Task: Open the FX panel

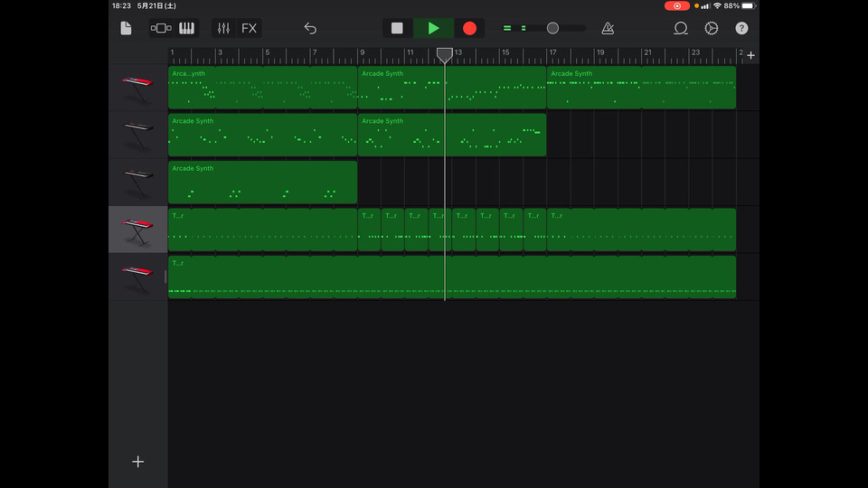Action: pyautogui.click(x=250, y=28)
